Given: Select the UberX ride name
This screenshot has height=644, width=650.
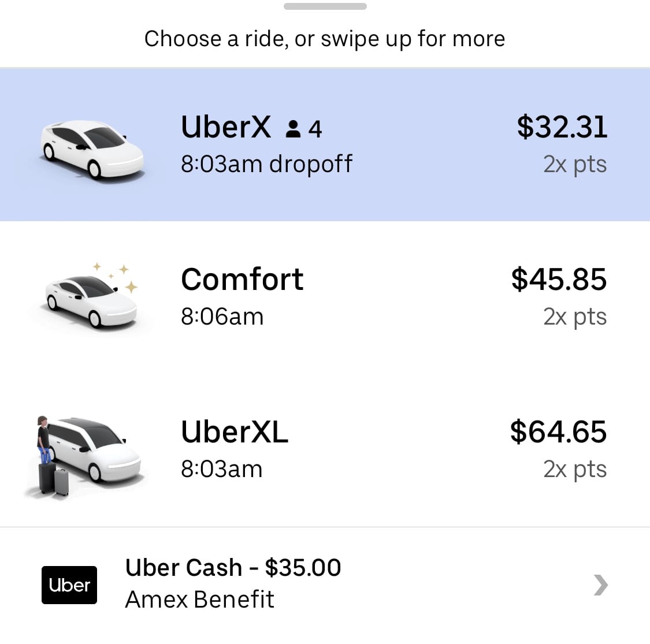Looking at the screenshot, I should pos(226,127).
